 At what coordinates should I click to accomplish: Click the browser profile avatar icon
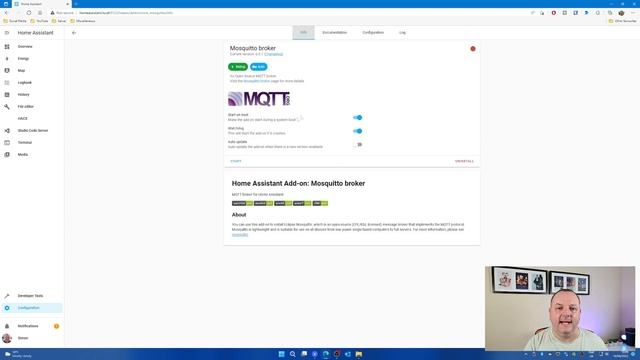click(x=621, y=13)
